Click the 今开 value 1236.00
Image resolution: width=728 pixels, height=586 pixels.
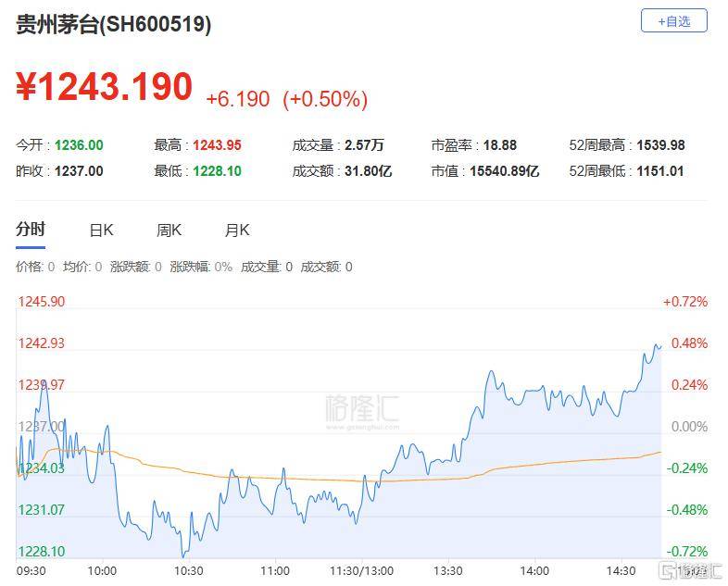point(79,145)
